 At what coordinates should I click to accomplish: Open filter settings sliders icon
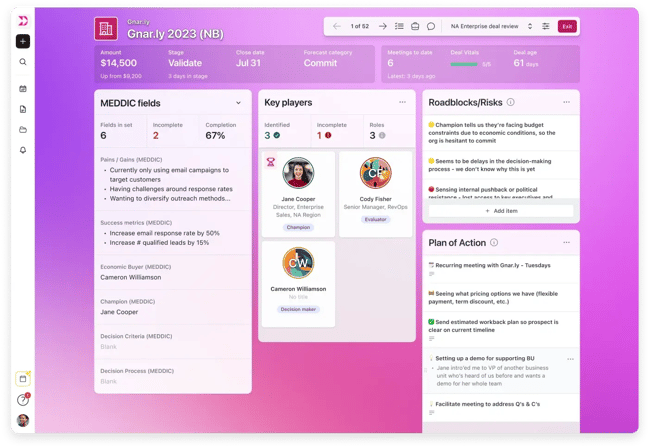(x=545, y=26)
